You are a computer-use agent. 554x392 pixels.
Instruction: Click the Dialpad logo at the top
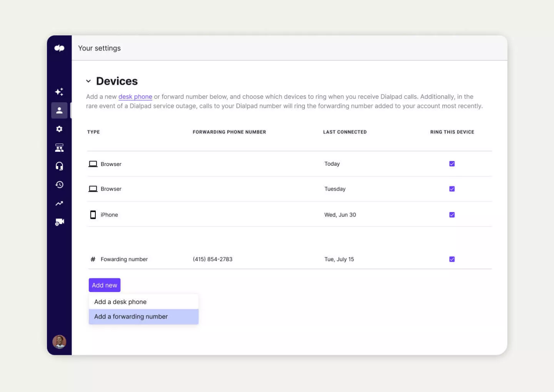[x=59, y=48]
